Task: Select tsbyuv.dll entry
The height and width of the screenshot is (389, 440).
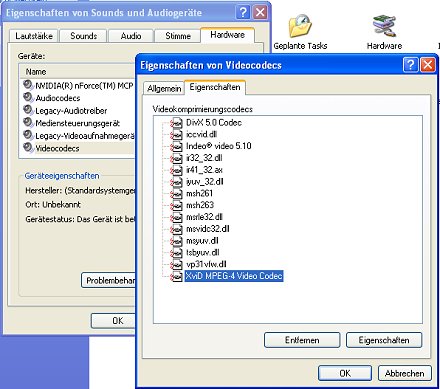Action: [x=203, y=253]
